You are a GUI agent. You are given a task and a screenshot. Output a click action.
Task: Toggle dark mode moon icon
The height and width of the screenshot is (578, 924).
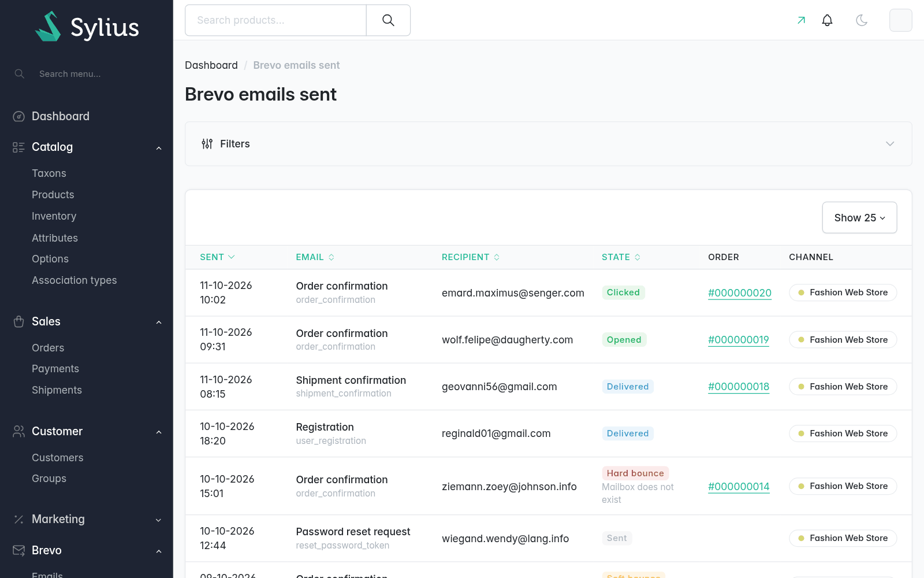pos(862,20)
